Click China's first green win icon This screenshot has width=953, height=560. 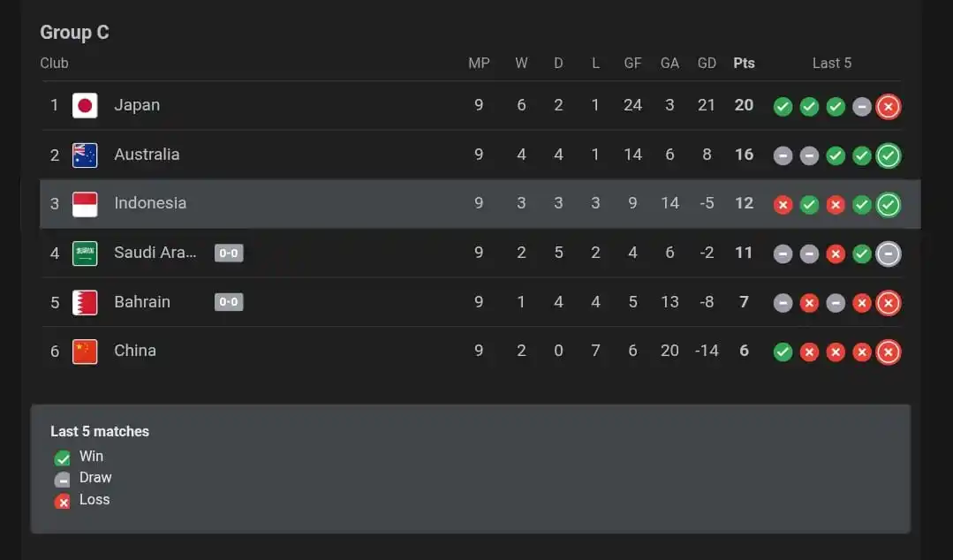pos(783,352)
